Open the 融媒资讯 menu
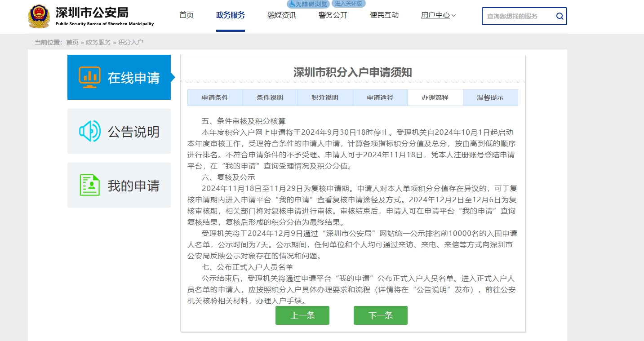Image resolution: width=644 pixels, height=341 pixels. (282, 15)
